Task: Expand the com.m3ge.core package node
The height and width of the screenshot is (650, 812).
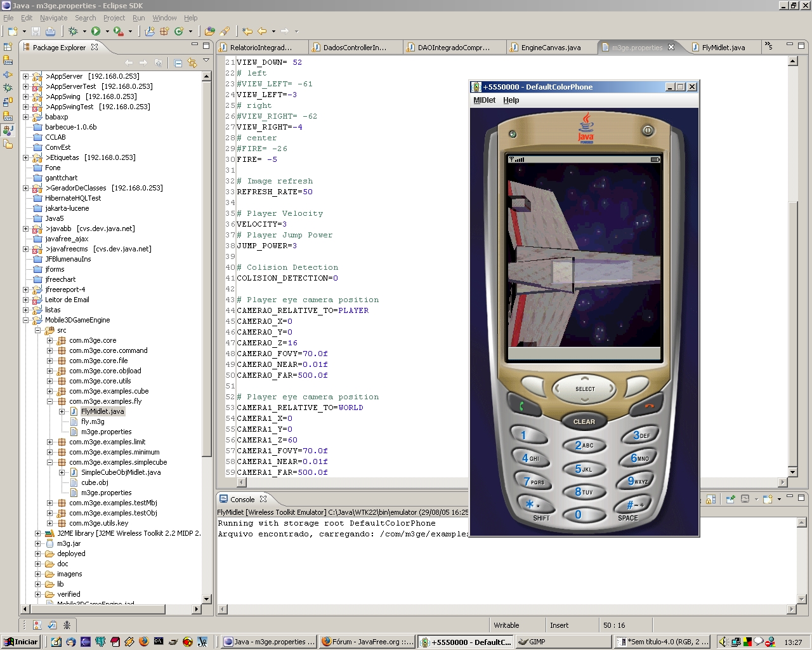Action: click(49, 340)
